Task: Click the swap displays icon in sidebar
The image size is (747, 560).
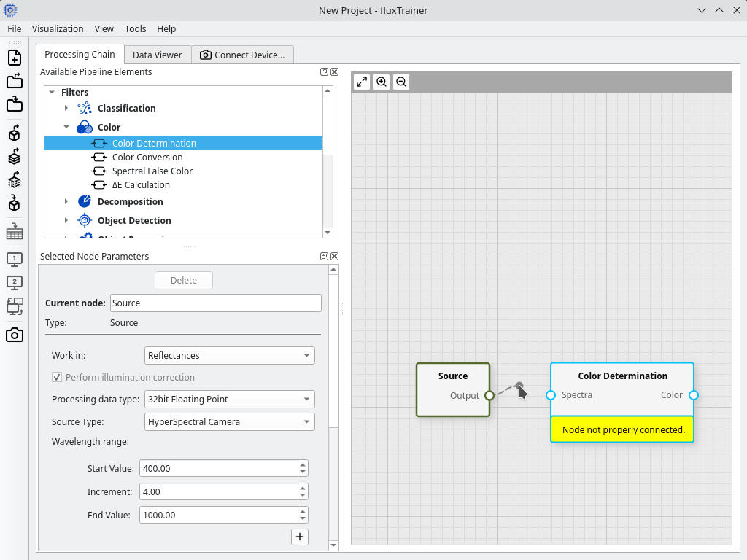Action: pyautogui.click(x=15, y=306)
